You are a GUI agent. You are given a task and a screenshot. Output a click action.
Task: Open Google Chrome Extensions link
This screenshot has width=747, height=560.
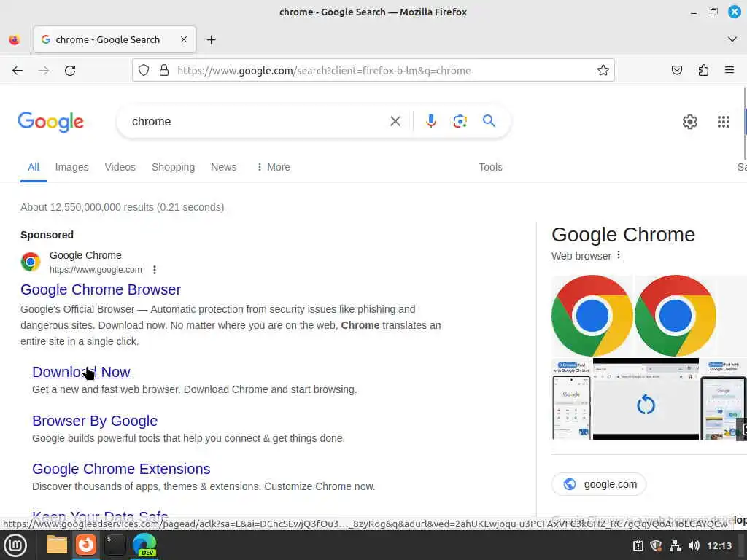[121, 469]
